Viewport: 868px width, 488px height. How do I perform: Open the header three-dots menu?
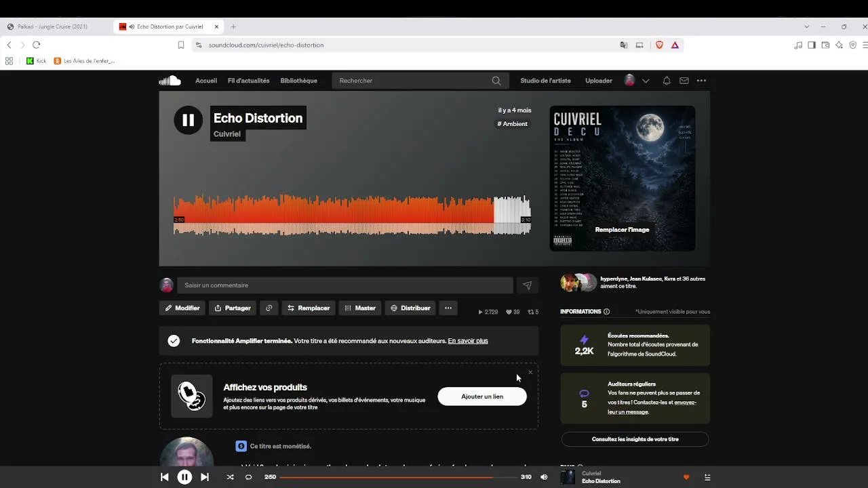pos(701,81)
